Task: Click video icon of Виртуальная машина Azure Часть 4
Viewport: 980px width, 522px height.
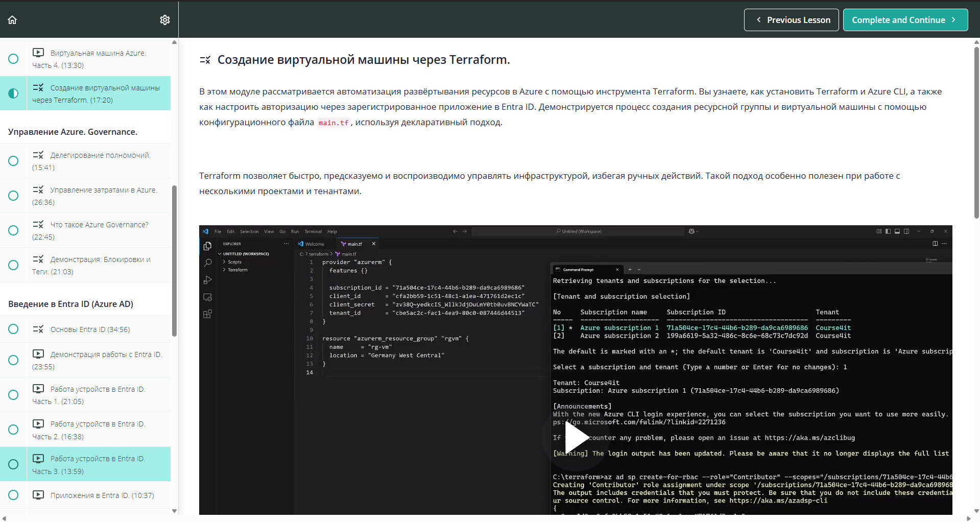Action: 38,52
